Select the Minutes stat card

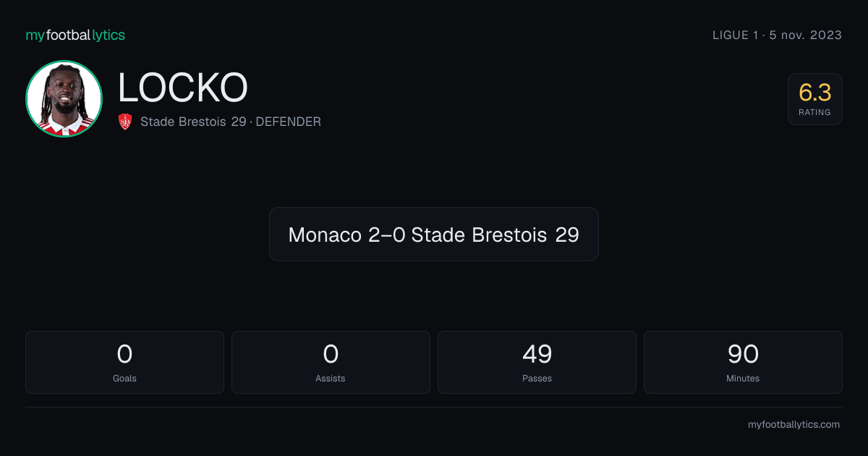pyautogui.click(x=743, y=362)
